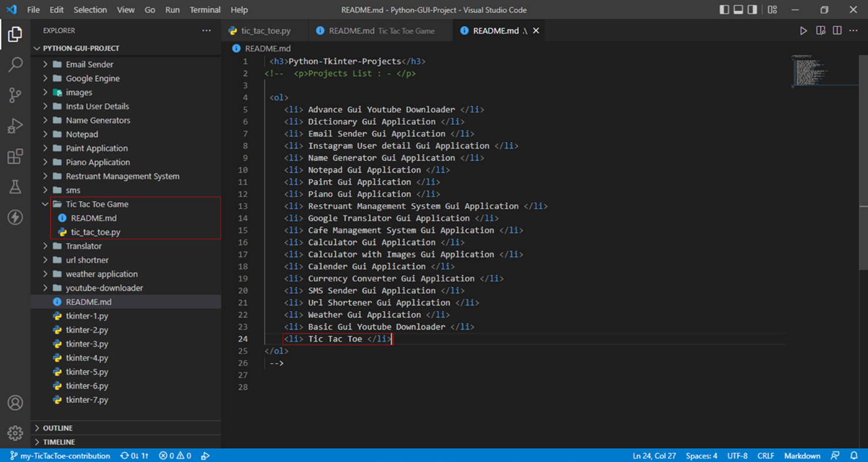Split the editor right
The image size is (868, 462).
(x=837, y=30)
